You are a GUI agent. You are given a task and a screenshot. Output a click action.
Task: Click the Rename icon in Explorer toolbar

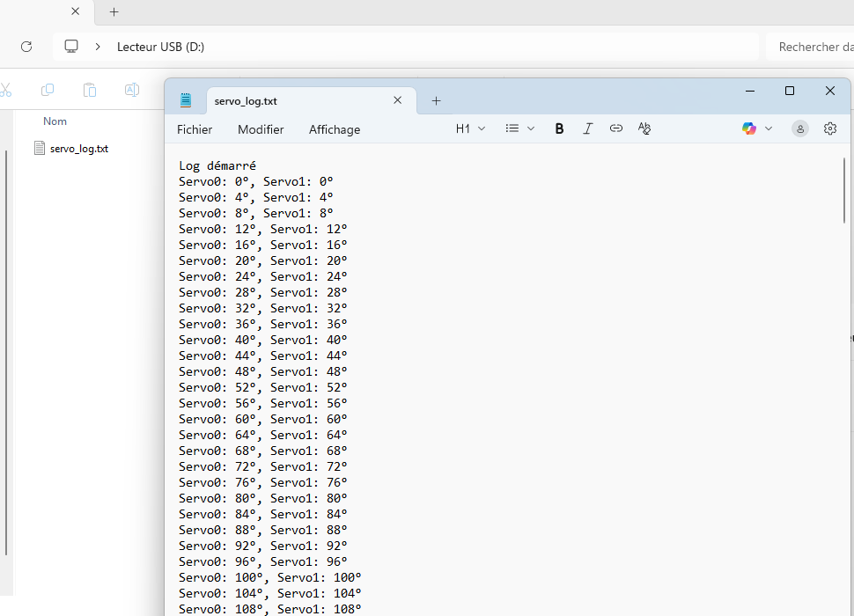pyautogui.click(x=132, y=90)
